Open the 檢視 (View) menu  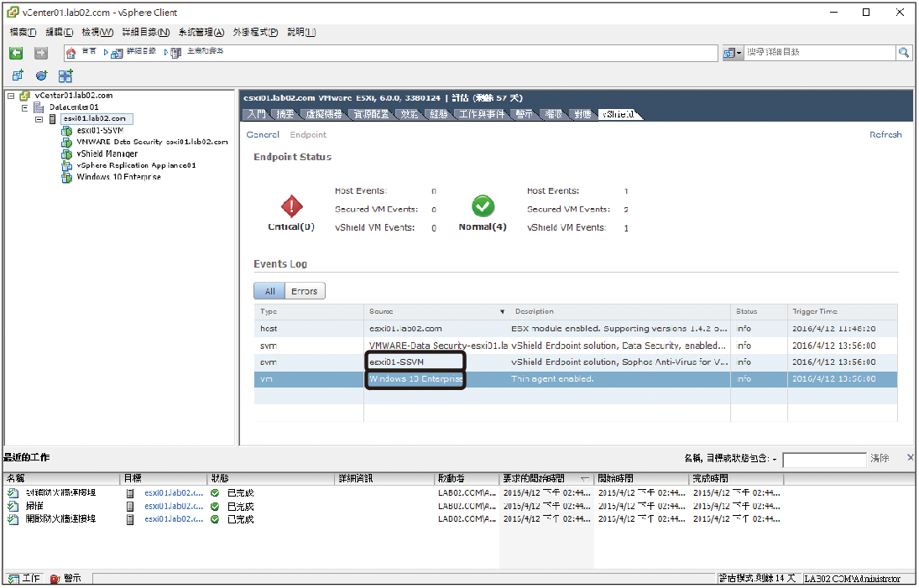(97, 32)
